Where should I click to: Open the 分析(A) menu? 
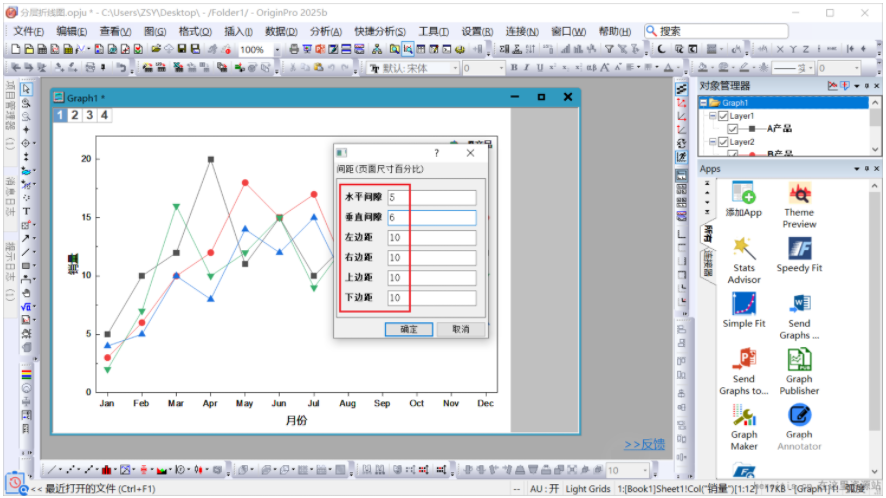point(325,31)
